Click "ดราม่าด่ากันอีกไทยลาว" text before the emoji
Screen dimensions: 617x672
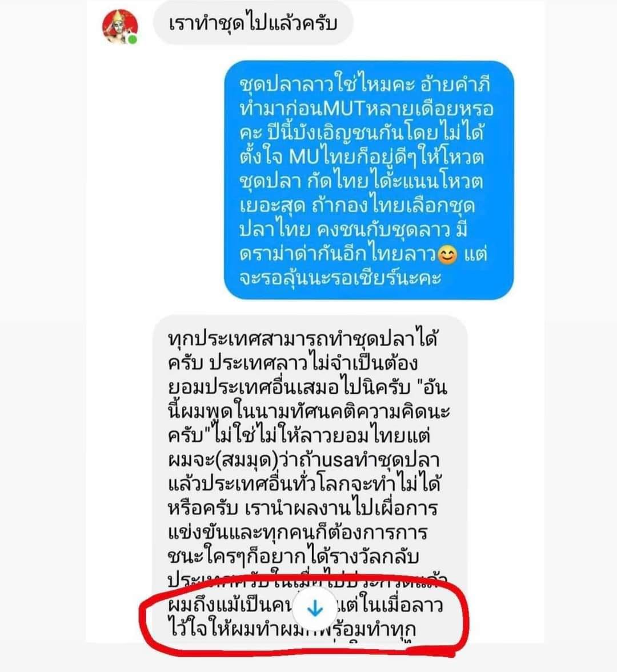click(x=338, y=254)
